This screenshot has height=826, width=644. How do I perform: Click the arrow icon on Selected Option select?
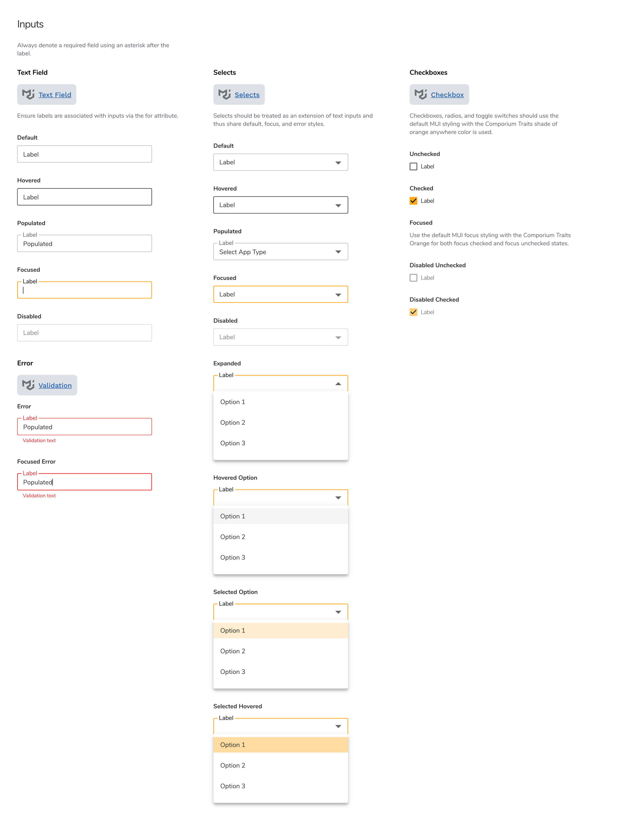click(338, 612)
